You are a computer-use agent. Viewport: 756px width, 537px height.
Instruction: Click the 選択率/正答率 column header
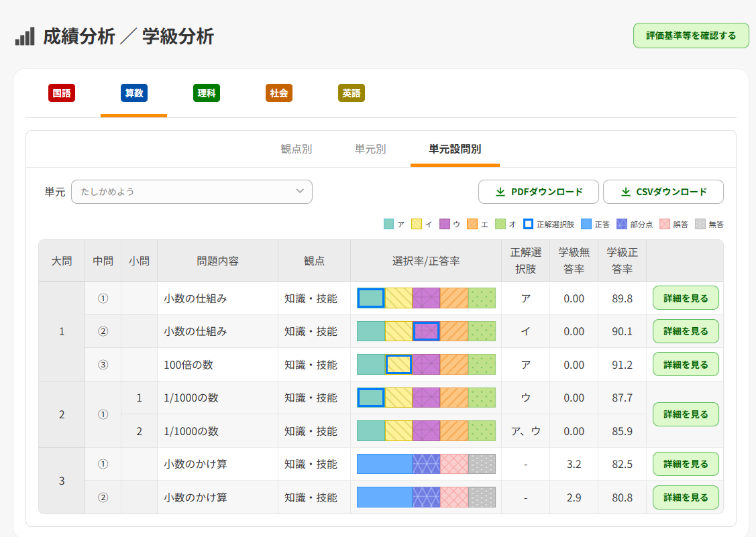click(426, 261)
